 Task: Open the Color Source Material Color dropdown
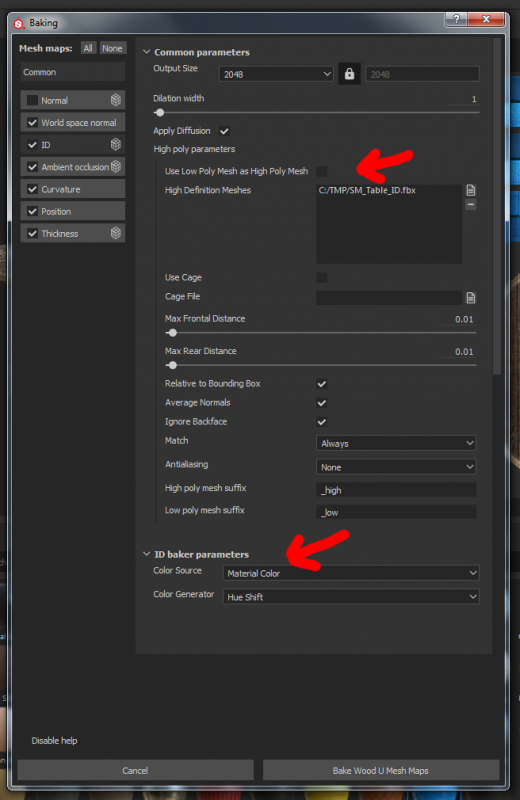point(351,573)
